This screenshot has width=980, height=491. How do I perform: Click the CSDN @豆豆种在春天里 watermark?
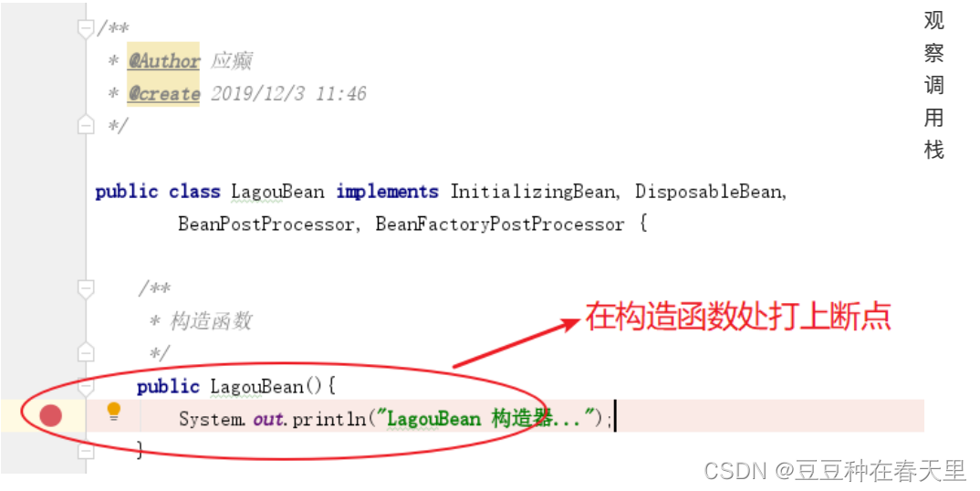(835, 470)
